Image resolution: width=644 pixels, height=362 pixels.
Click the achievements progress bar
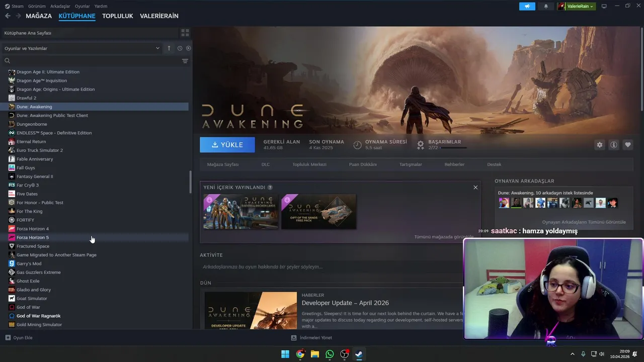pos(453,148)
